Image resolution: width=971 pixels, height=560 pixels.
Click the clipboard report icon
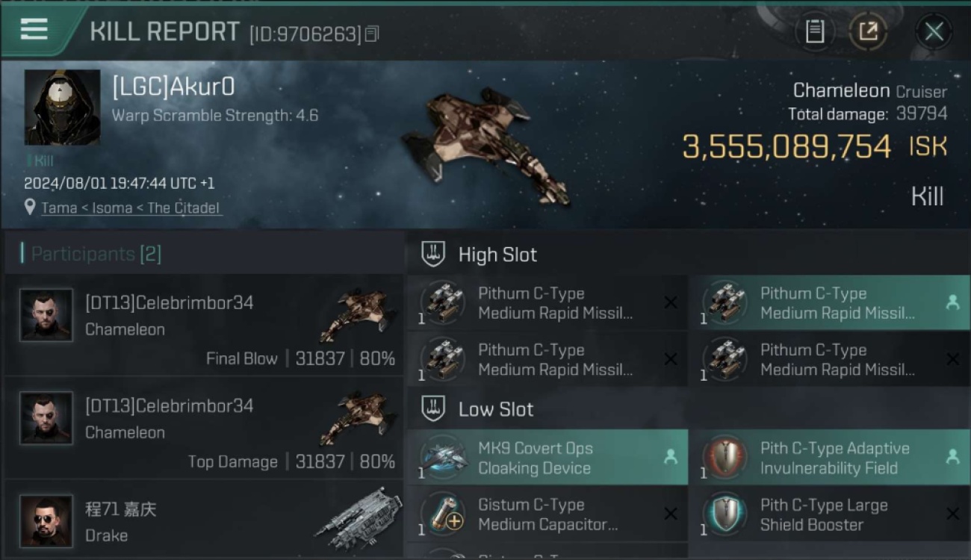(814, 31)
